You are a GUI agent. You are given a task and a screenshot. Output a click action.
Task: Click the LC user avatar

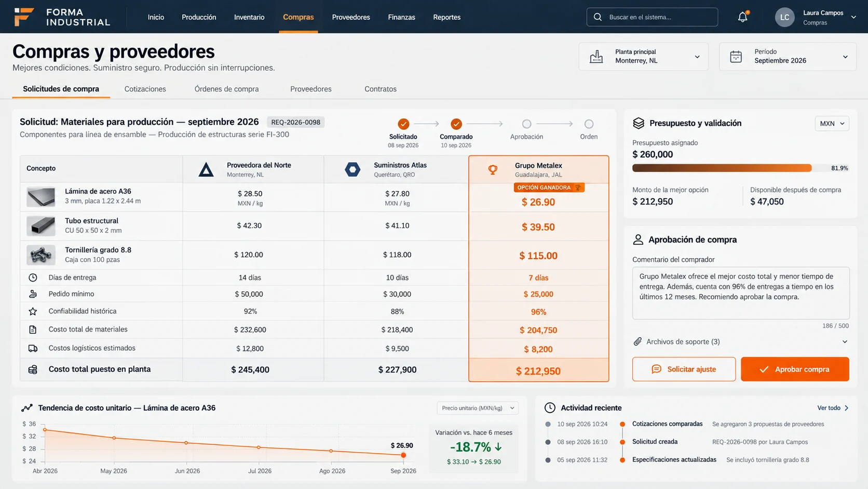click(x=784, y=17)
